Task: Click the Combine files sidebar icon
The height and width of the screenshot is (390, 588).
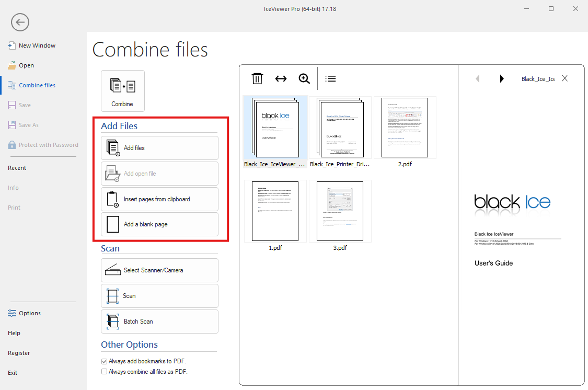Action: (11, 85)
